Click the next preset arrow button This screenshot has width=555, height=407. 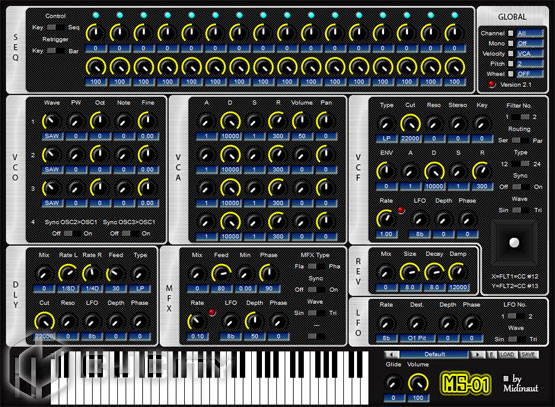pos(478,354)
